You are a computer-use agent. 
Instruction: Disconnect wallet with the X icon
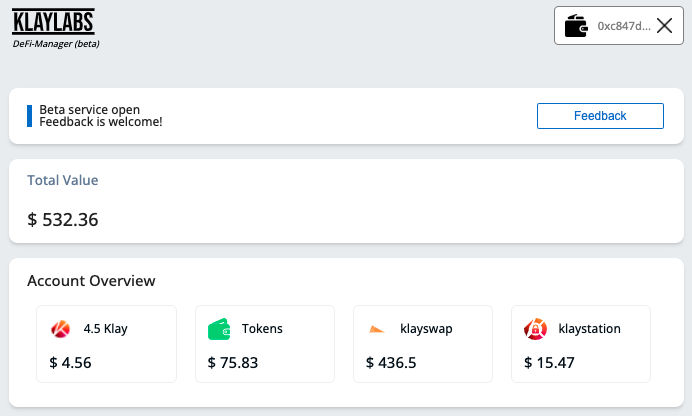coord(664,26)
